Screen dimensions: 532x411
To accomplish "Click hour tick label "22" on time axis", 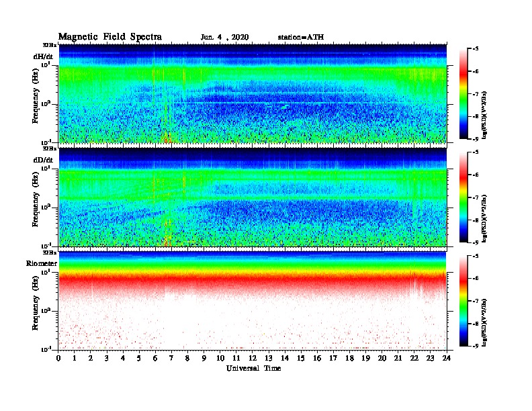I will coord(414,359).
